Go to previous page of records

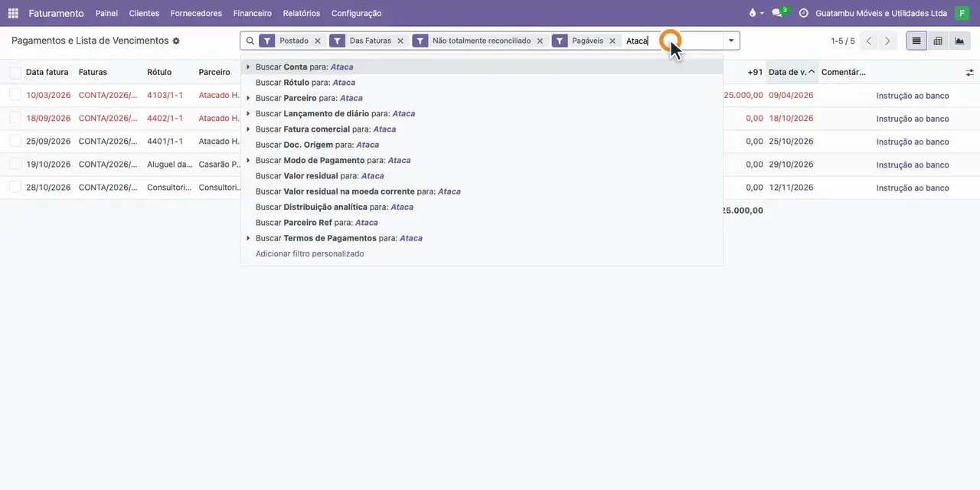tap(869, 41)
